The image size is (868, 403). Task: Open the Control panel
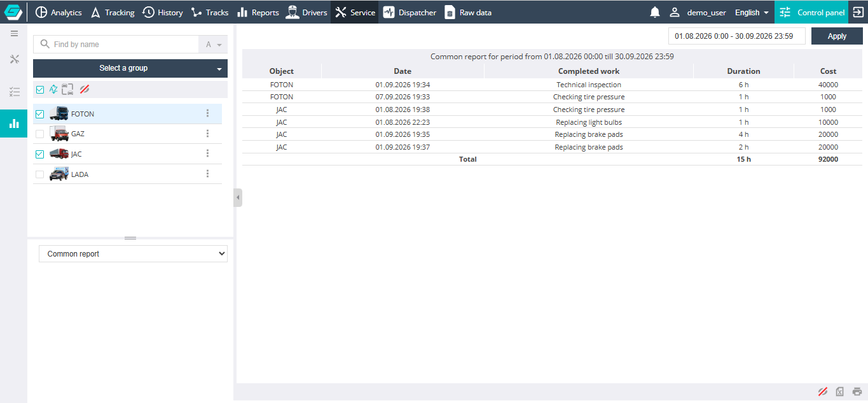tap(811, 12)
